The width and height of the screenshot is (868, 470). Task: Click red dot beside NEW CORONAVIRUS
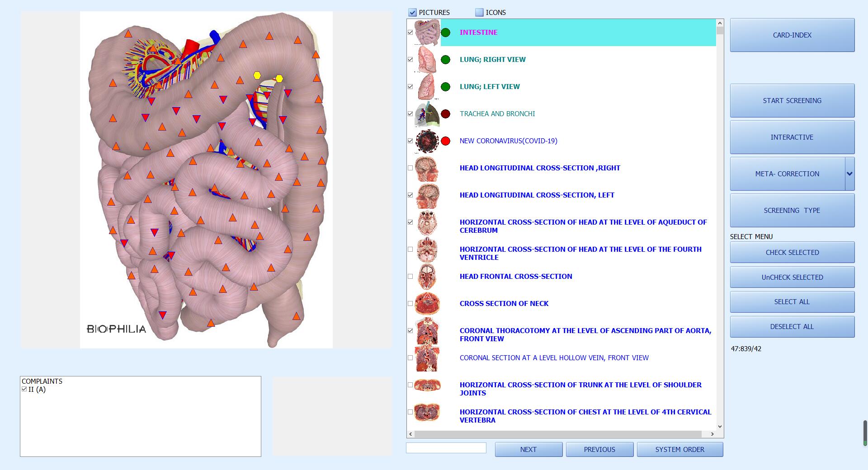pos(445,141)
